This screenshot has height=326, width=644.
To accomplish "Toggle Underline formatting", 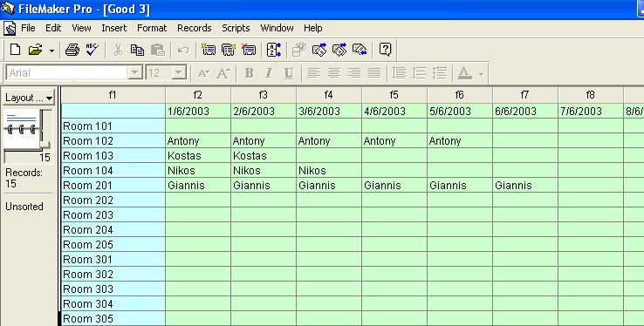I will click(x=289, y=73).
